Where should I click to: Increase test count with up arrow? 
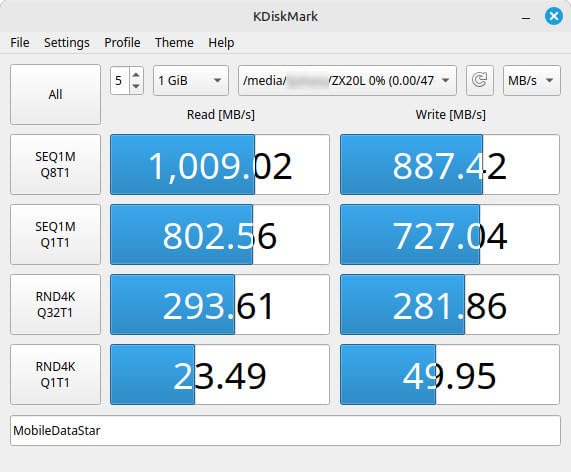pyautogui.click(x=136, y=75)
